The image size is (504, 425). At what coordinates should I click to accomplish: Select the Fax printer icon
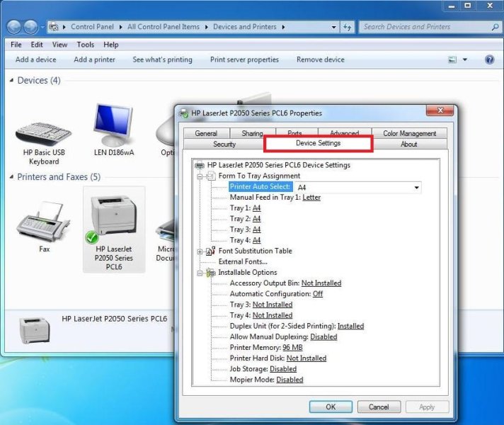43,222
